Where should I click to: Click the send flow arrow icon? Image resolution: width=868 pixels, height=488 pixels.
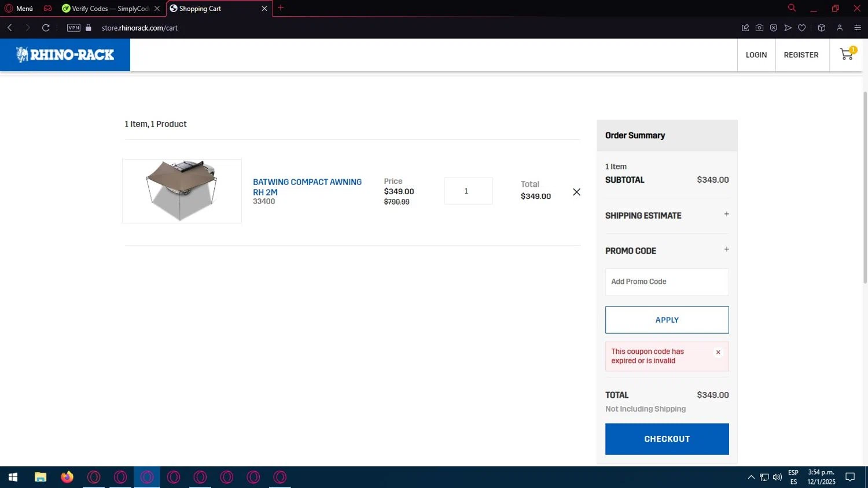(x=788, y=28)
